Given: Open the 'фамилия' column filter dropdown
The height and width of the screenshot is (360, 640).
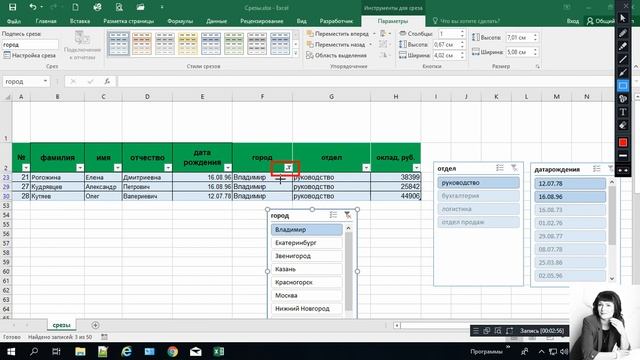Looking at the screenshot, I should pos(80,167).
